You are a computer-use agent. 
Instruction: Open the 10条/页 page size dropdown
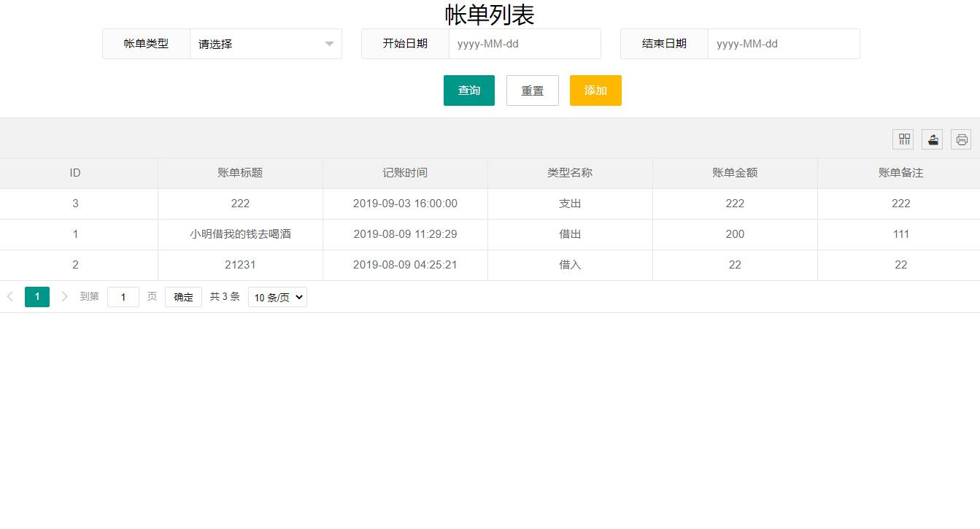click(277, 296)
